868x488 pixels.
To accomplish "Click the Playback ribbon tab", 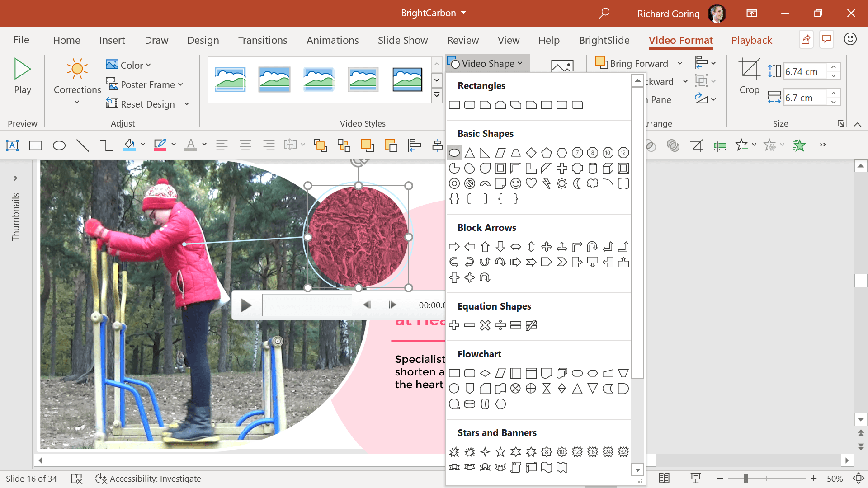I will (x=752, y=40).
